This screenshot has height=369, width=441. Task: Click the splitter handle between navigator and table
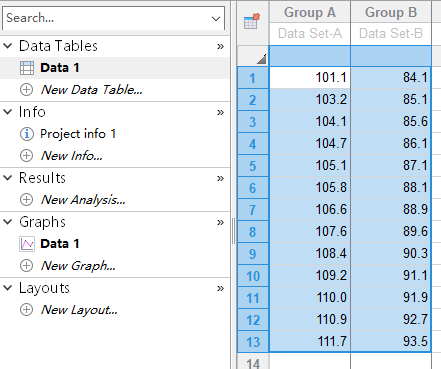tap(233, 231)
